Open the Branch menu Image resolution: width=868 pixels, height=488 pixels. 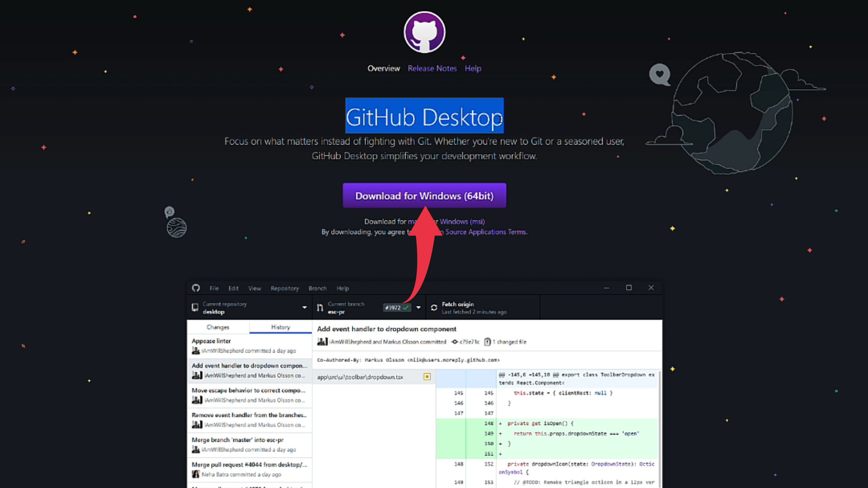[x=317, y=288]
